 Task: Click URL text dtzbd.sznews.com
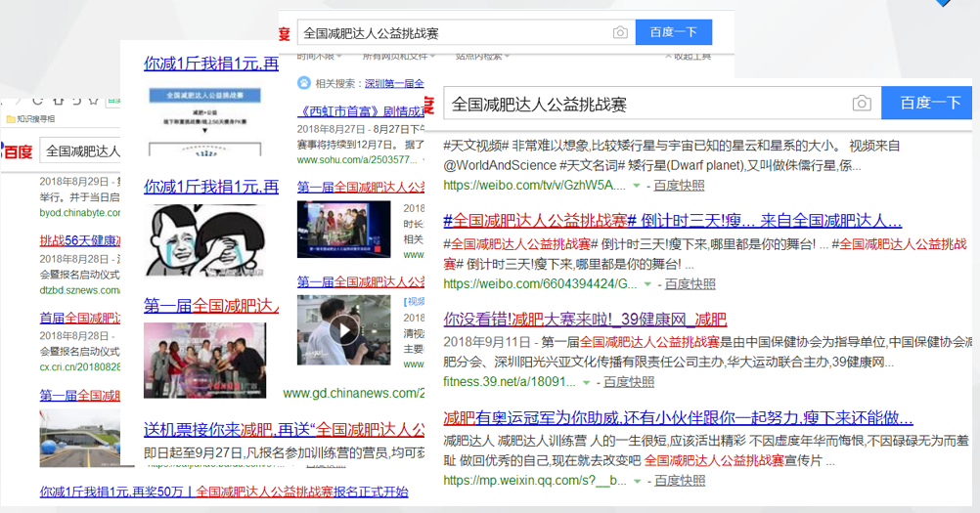pyautogui.click(x=80, y=290)
